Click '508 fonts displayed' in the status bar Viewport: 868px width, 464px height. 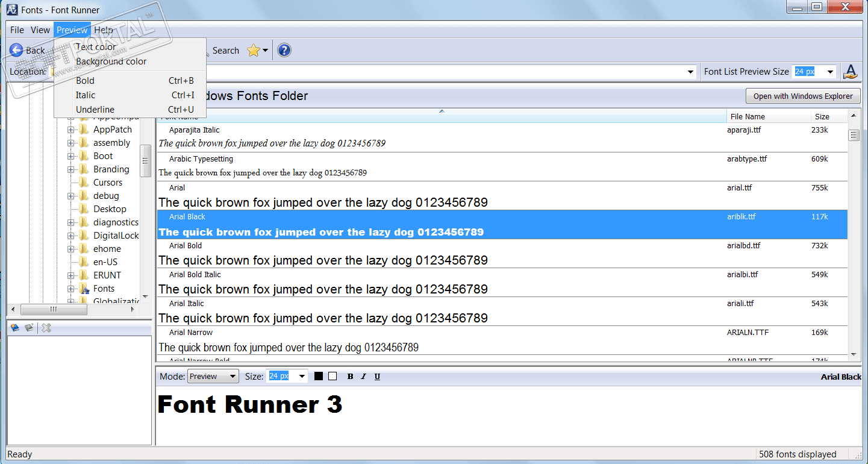coord(798,454)
